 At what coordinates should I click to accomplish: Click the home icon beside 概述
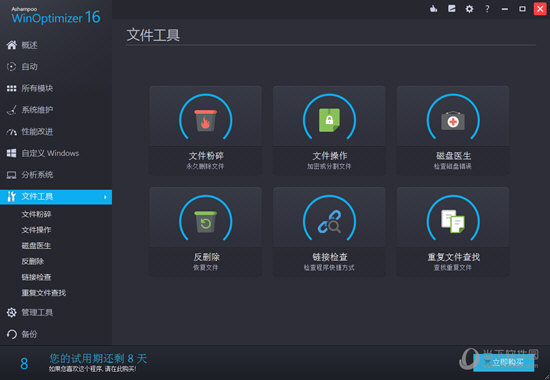point(12,45)
